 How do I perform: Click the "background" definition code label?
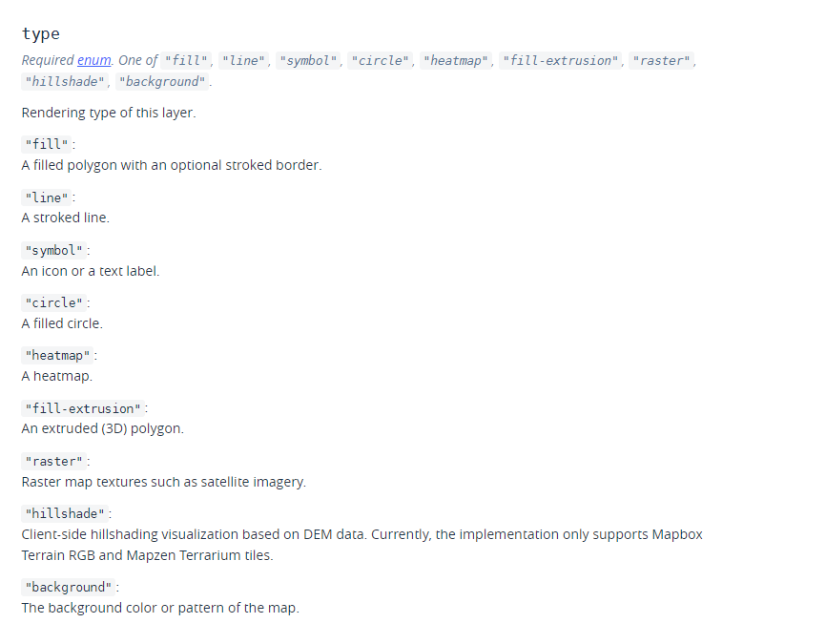[69, 587]
